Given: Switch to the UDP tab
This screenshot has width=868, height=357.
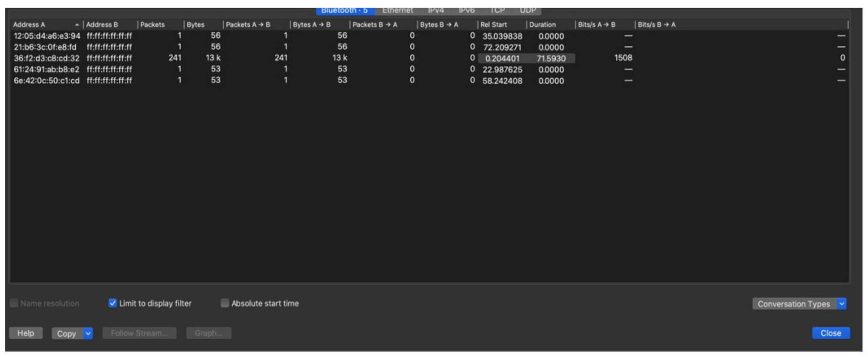Looking at the screenshot, I should click(x=527, y=10).
